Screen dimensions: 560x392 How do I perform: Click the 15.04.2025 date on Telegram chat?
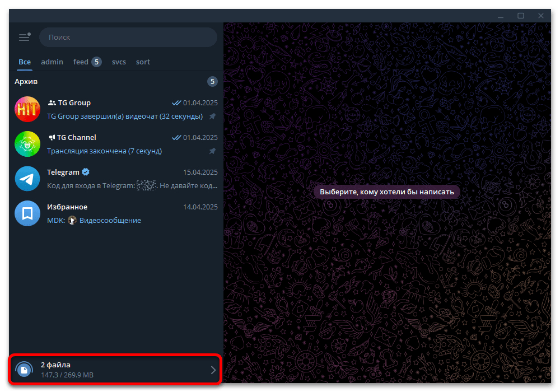click(x=200, y=172)
